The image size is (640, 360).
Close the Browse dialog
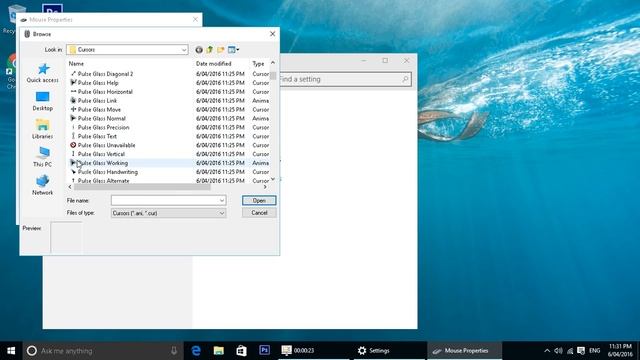[x=273, y=34]
